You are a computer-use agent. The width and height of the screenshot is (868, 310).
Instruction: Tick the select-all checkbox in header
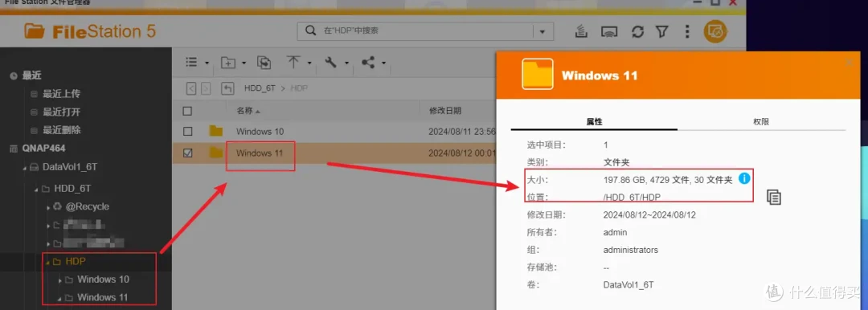[187, 111]
